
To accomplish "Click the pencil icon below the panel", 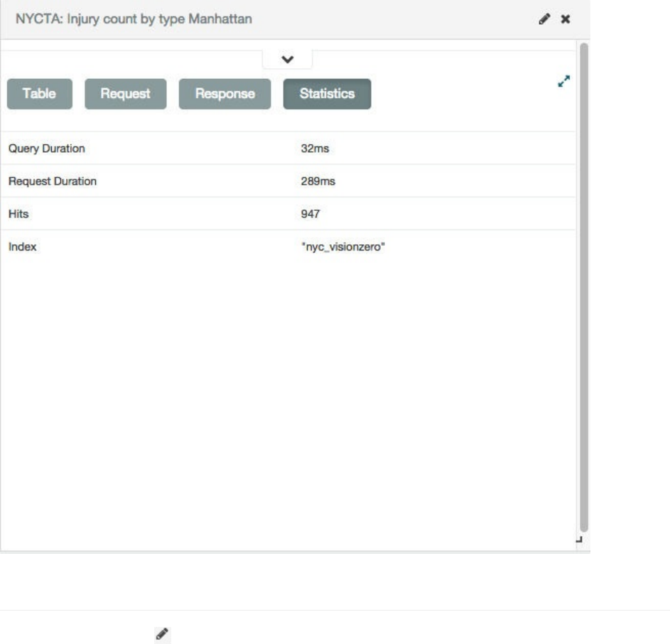I will [x=162, y=634].
